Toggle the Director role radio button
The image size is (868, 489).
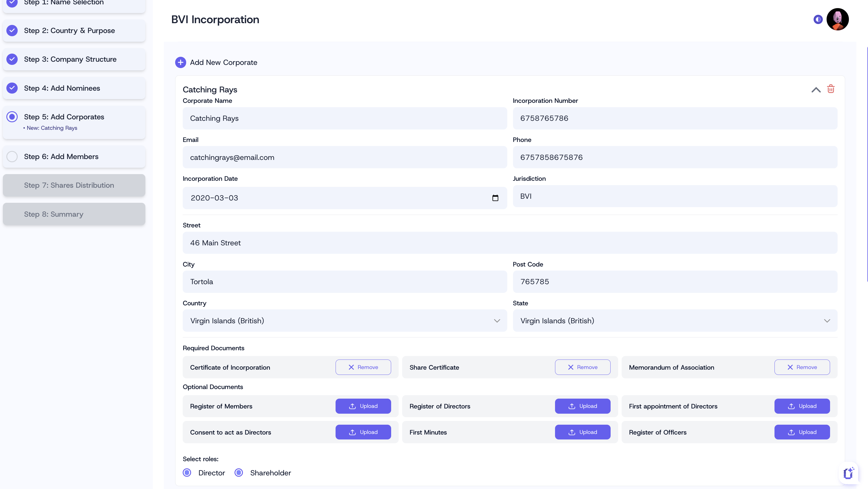187,473
